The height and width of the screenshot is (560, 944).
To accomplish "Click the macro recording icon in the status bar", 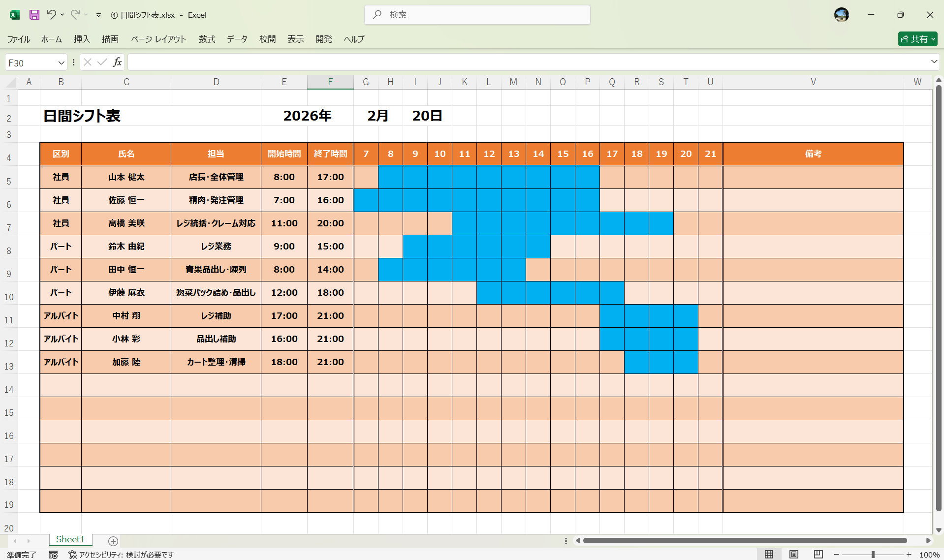I will [x=53, y=555].
